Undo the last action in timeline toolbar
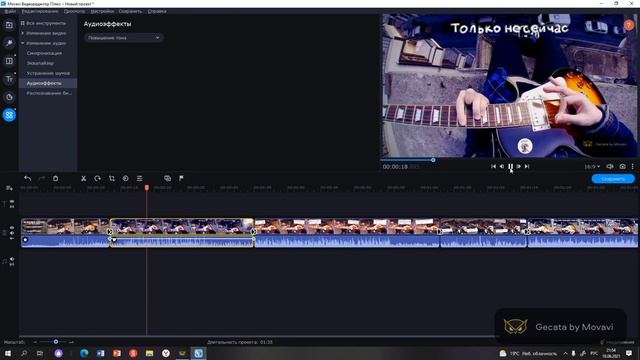 pos(27,178)
